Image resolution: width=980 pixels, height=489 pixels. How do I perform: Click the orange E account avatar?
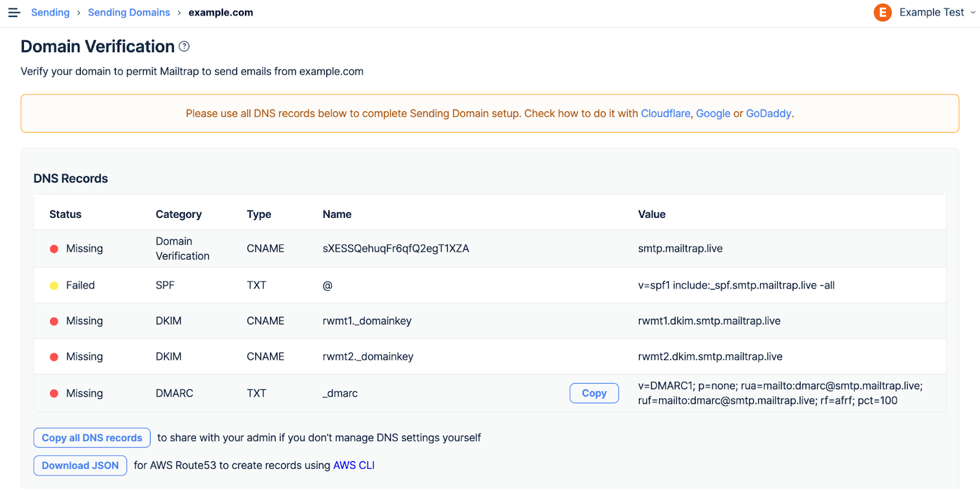pos(883,12)
